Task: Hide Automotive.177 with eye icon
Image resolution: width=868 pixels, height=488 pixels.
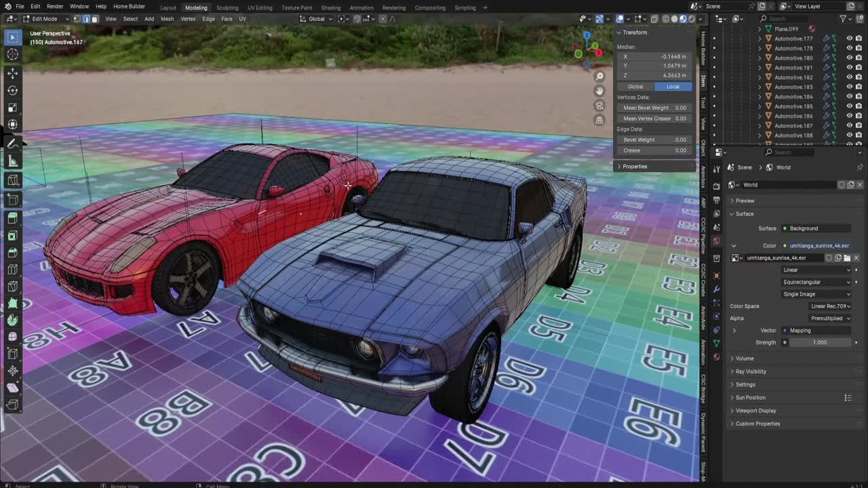Action: [849, 39]
